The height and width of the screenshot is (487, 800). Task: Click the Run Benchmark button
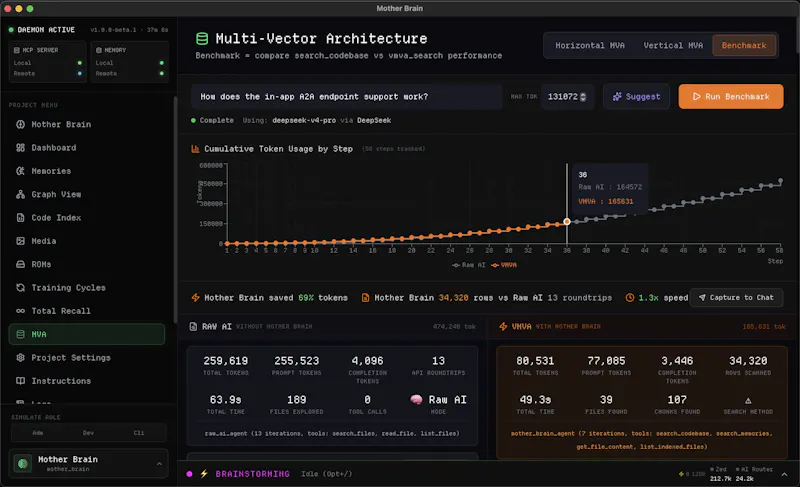[x=731, y=97]
